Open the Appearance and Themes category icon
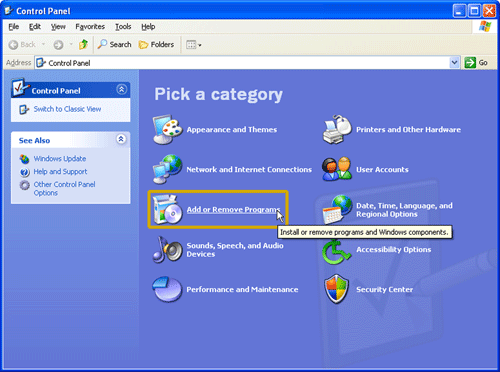This screenshot has width=500, height=372. coord(167,129)
